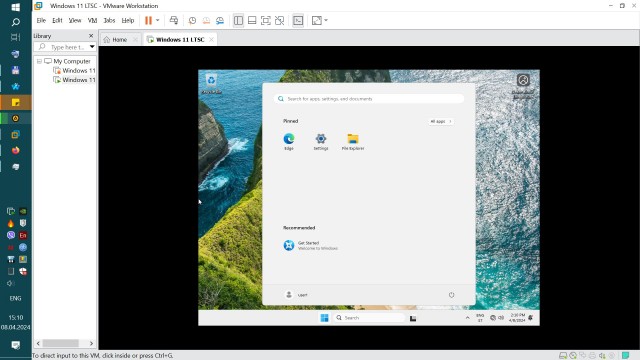Open File Explorer from pinned apps
The height and width of the screenshot is (360, 640).
pyautogui.click(x=353, y=142)
